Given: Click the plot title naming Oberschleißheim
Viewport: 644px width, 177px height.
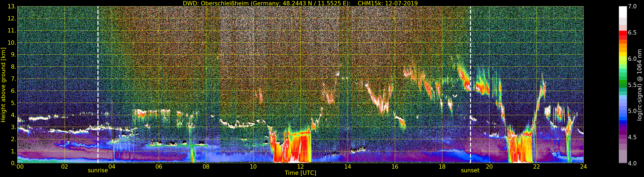Looking at the screenshot, I should click(x=300, y=3).
